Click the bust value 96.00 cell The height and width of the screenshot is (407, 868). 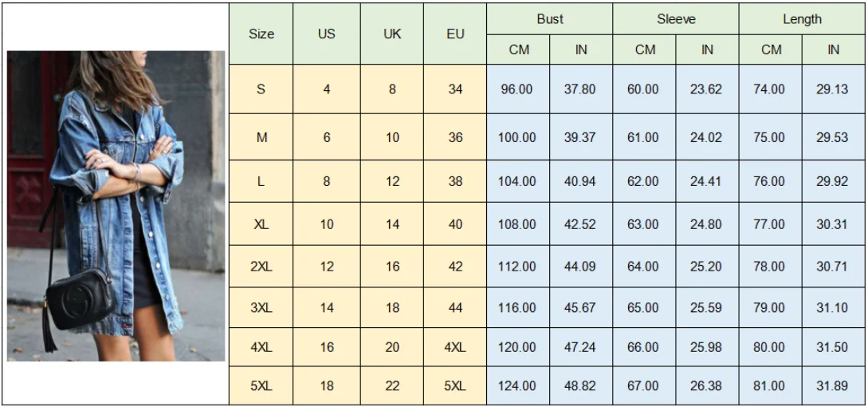[x=517, y=89]
